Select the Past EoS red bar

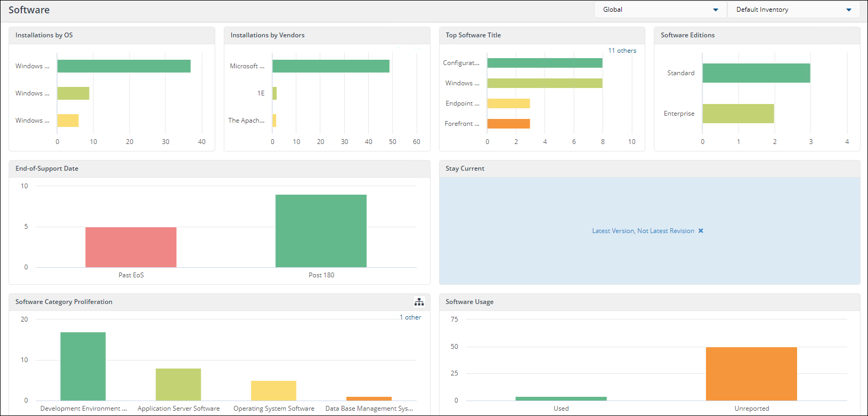131,247
